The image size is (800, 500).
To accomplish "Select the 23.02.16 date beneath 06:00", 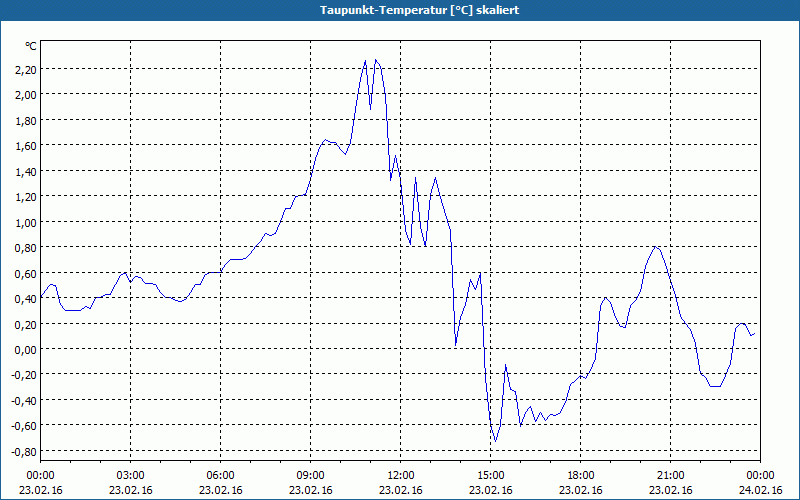I will click(x=220, y=490).
